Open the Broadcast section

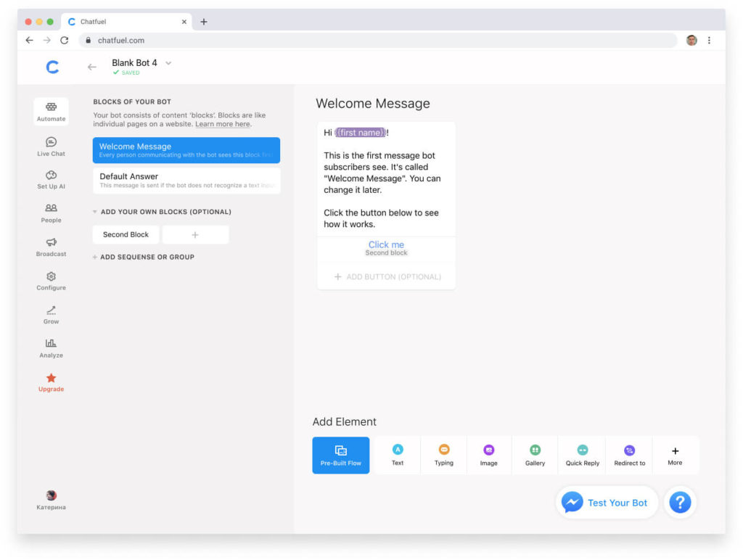point(52,247)
